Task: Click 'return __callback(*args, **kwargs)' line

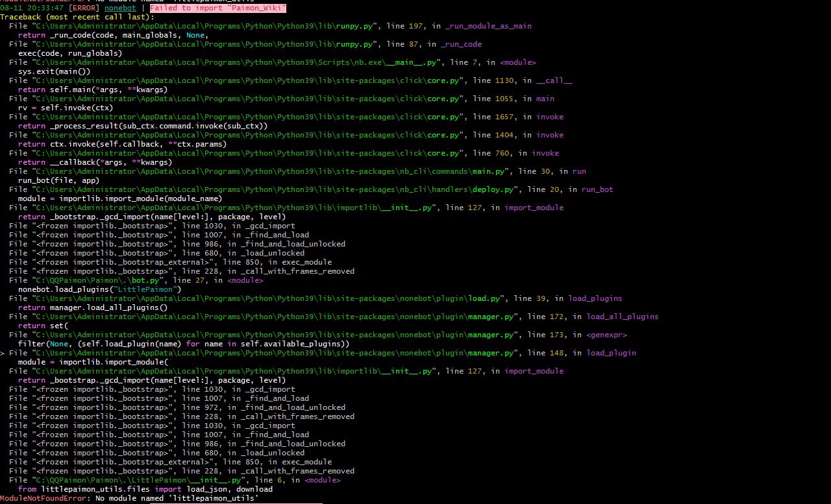Action: tap(95, 162)
